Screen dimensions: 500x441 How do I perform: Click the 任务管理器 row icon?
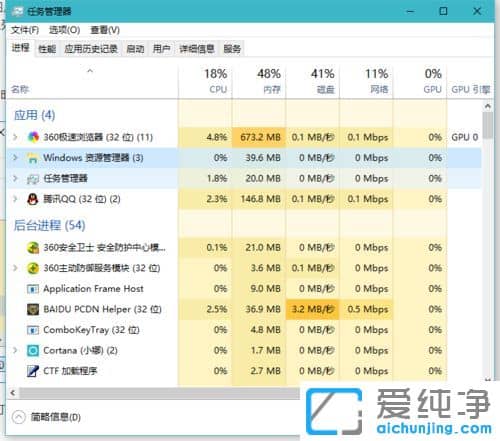tap(33, 179)
